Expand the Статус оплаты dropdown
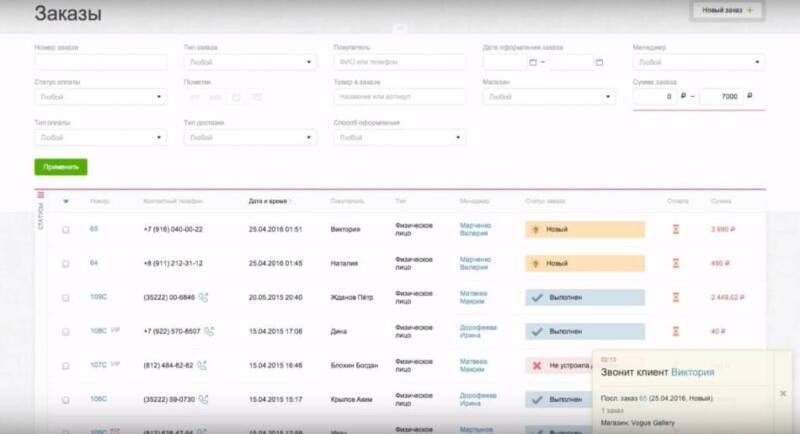The image size is (800, 434). (x=100, y=97)
